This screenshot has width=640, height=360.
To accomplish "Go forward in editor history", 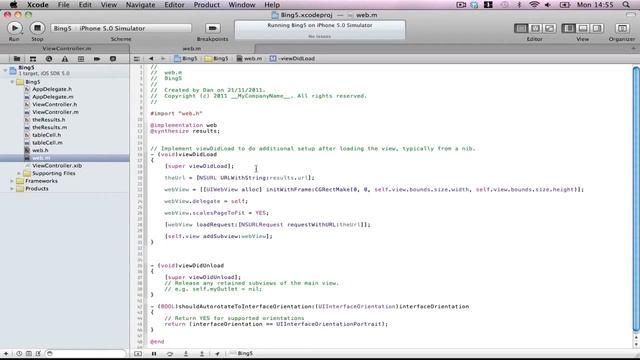I will [162, 59].
